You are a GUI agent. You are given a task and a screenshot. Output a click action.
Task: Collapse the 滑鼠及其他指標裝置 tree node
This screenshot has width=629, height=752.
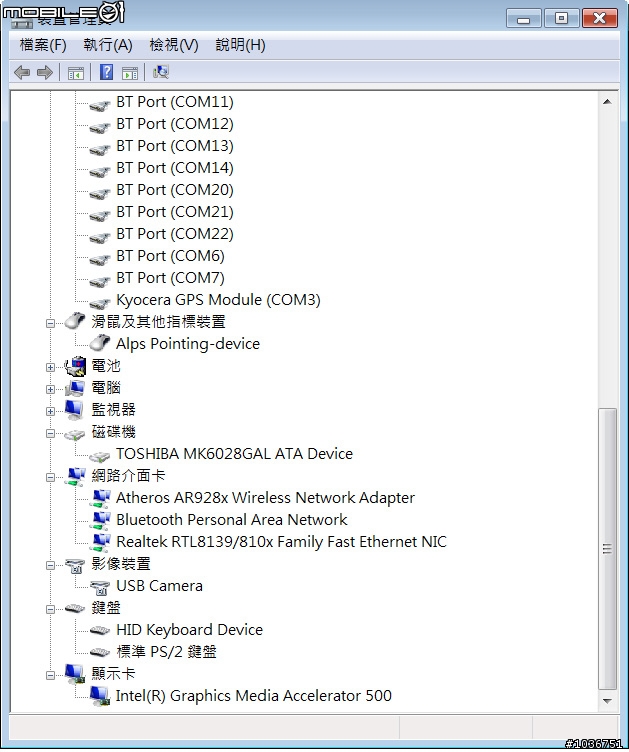click(x=50, y=323)
